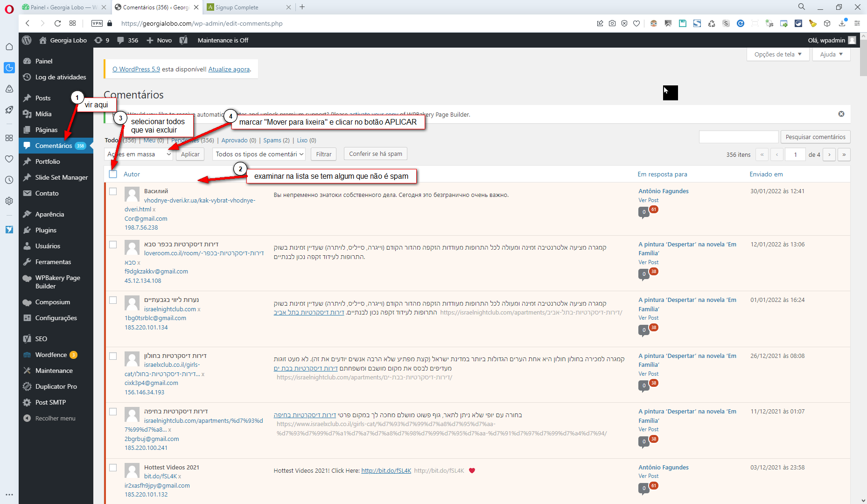The height and width of the screenshot is (504, 867).
Task: Reload the page with browser refresh icon
Action: point(57,23)
